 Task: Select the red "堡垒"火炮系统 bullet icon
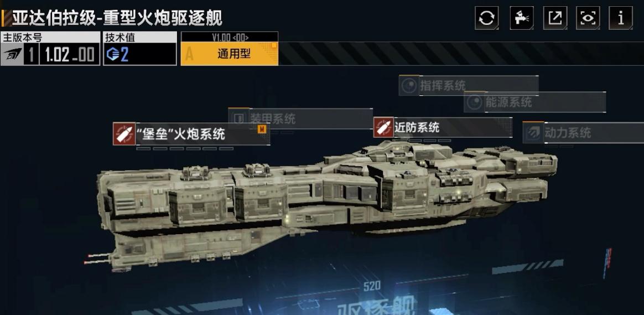pyautogui.click(x=124, y=133)
